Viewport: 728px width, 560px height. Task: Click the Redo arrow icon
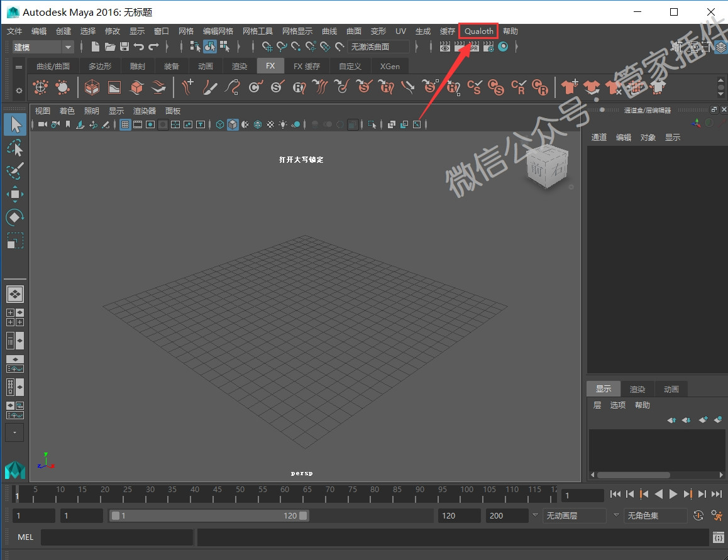[153, 47]
